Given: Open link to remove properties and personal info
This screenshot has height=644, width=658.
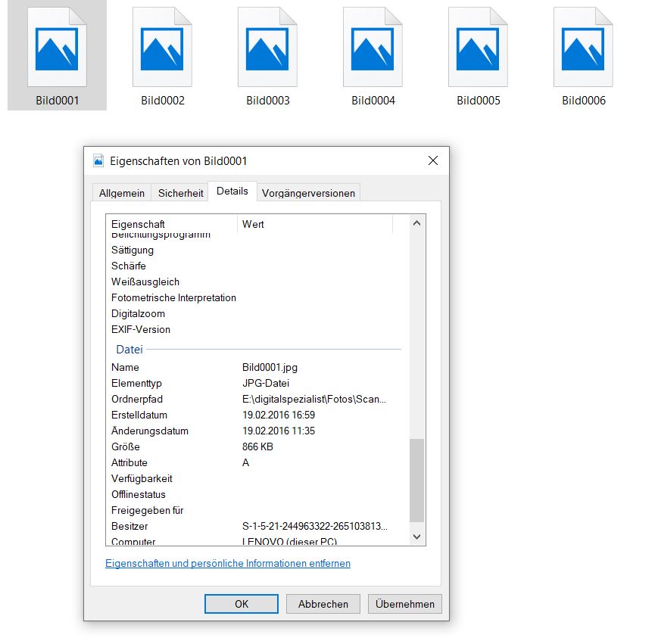Looking at the screenshot, I should [228, 563].
